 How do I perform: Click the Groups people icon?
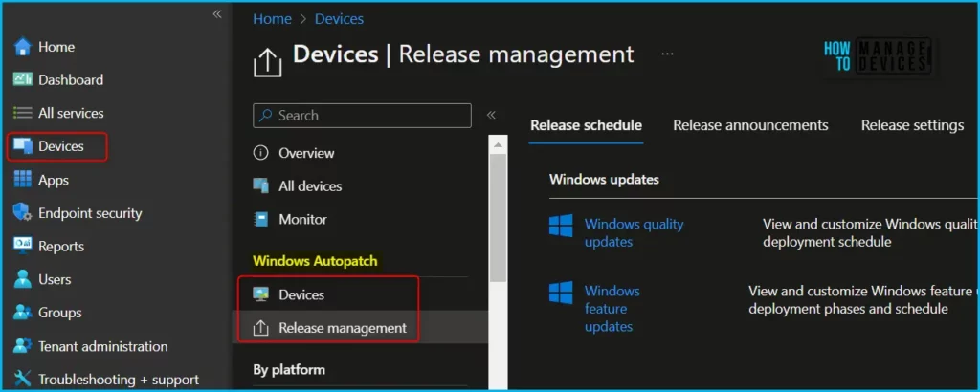[x=23, y=312]
